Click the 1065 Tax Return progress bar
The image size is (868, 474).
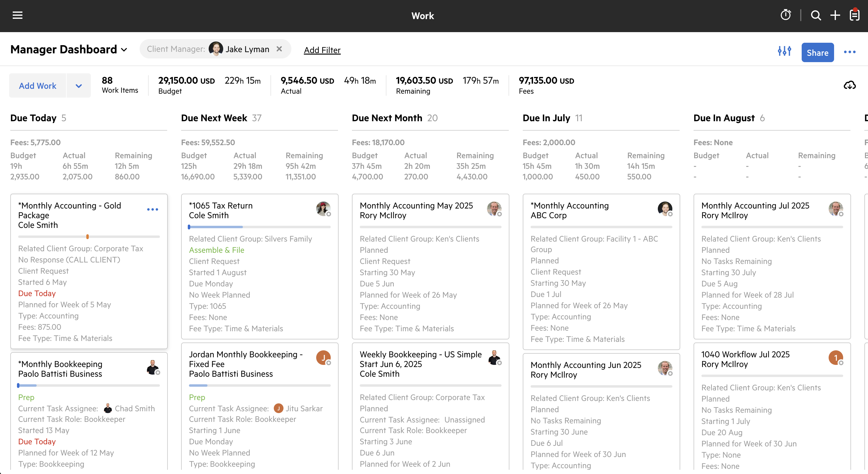(260, 227)
